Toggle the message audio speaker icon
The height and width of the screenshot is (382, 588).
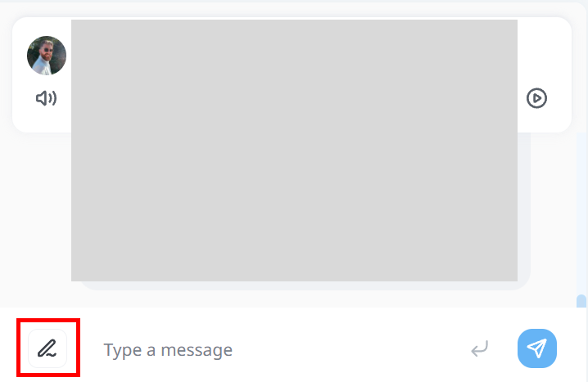click(x=46, y=98)
